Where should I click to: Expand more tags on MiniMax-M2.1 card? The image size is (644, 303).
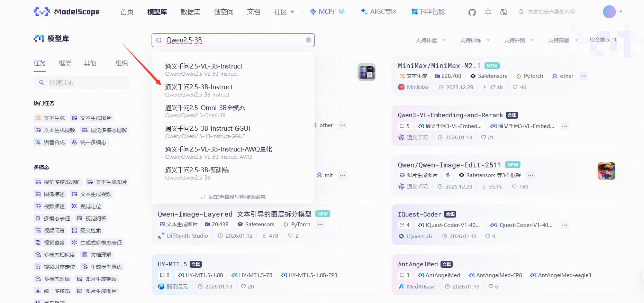click(583, 76)
